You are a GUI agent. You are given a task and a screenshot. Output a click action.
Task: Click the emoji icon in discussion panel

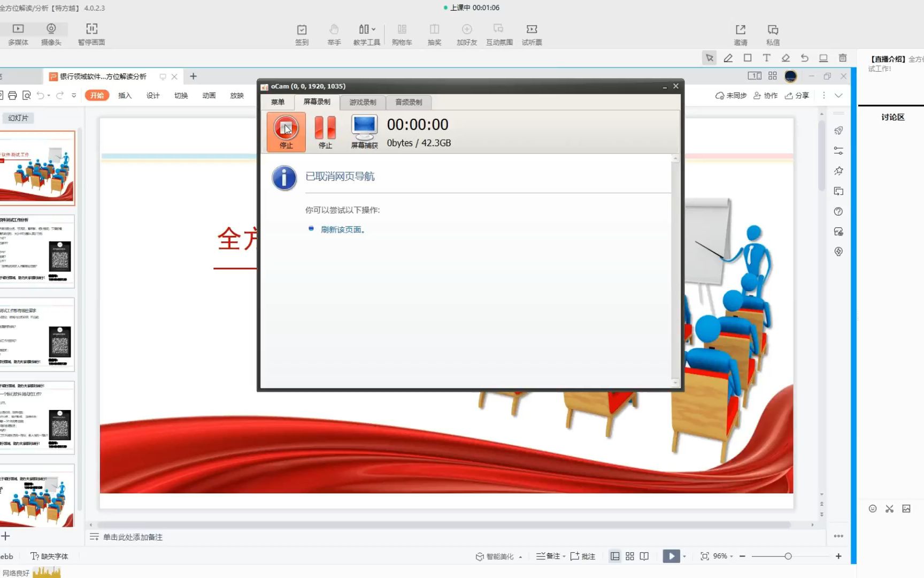pyautogui.click(x=873, y=509)
